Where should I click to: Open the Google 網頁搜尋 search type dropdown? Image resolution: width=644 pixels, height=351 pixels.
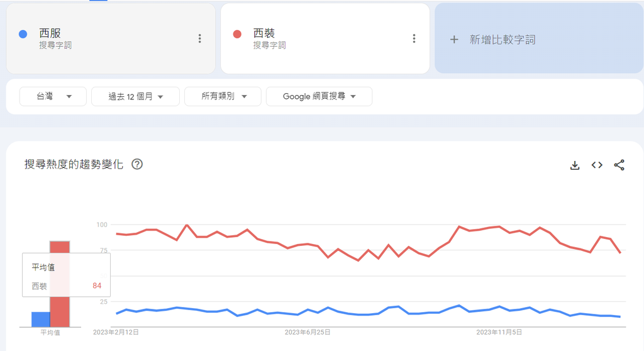[319, 96]
